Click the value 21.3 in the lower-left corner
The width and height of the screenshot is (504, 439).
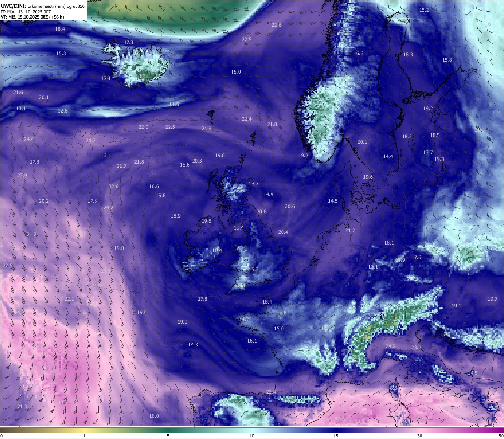[22, 407]
